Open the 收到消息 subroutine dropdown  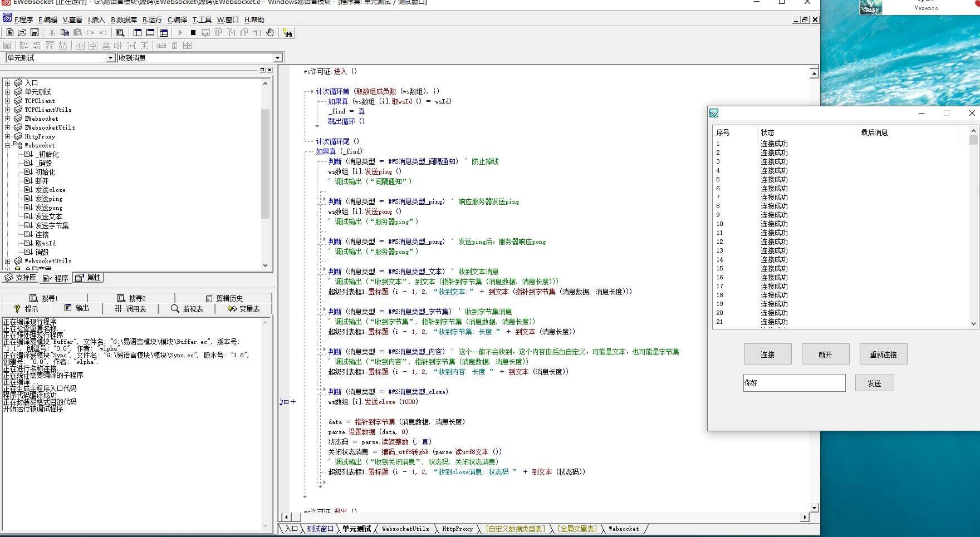277,58
